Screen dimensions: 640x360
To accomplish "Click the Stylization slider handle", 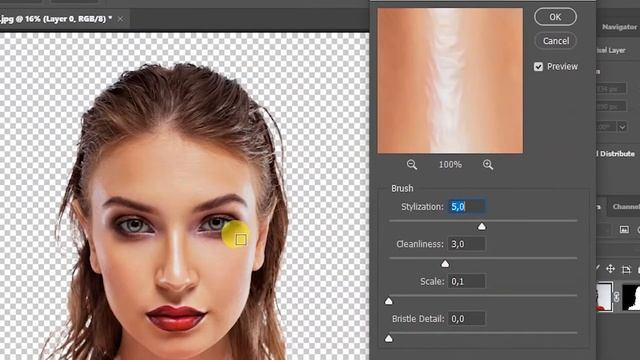I will click(482, 227).
